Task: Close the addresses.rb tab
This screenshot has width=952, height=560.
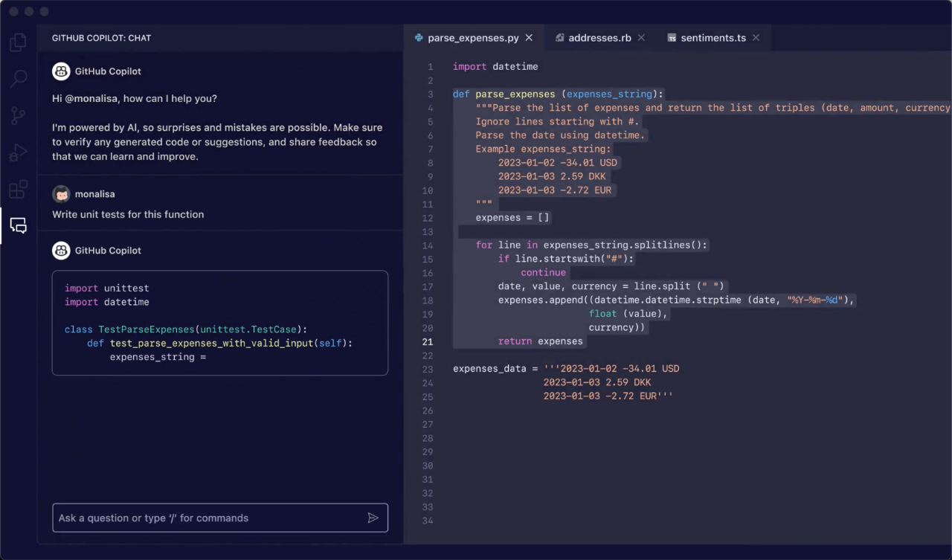Action: click(641, 38)
